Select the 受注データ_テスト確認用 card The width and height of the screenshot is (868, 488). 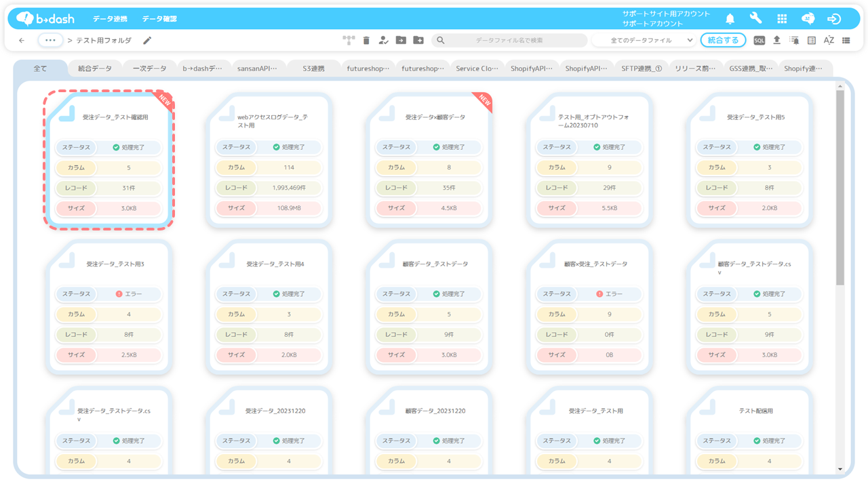108,159
